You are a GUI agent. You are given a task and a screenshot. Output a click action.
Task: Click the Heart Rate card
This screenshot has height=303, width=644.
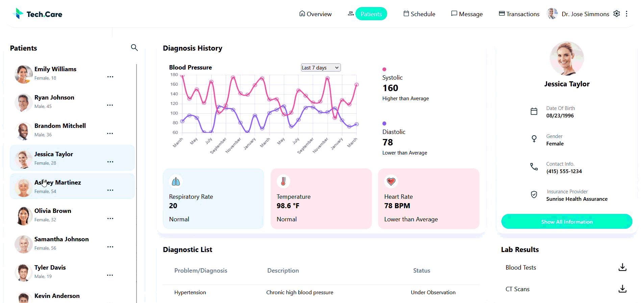pyautogui.click(x=428, y=199)
